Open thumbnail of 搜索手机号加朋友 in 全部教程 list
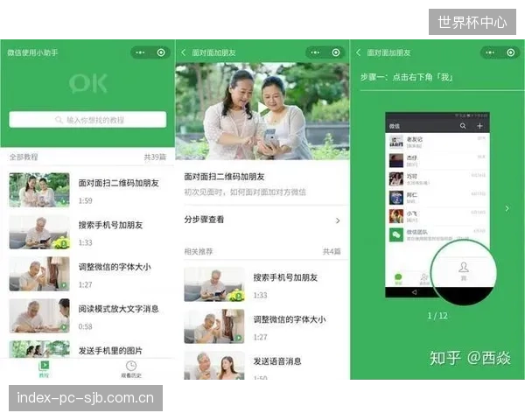This screenshot has height=420, width=525. 39,232
